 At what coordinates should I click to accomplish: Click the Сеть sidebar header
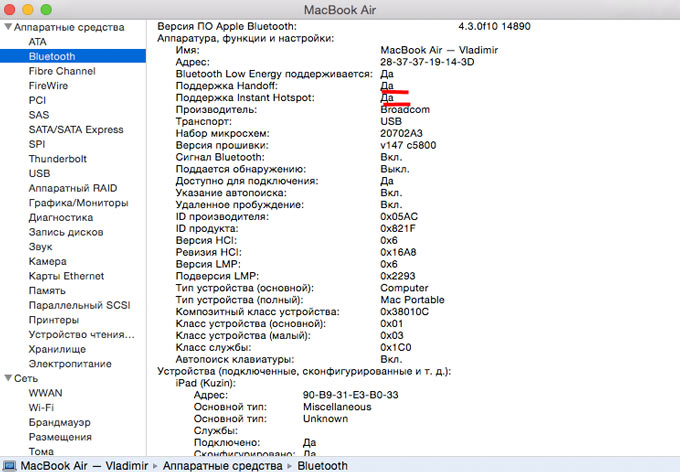[26, 378]
